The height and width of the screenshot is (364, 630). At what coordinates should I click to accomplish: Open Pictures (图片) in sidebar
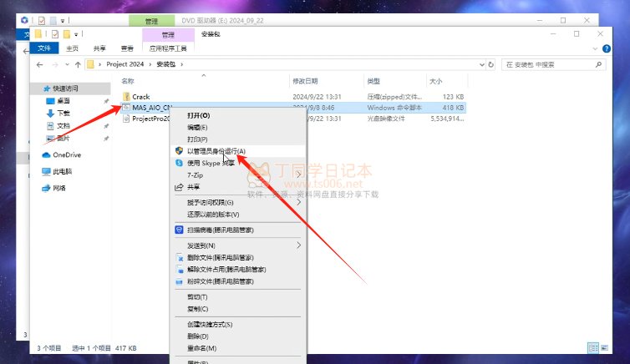pos(63,138)
